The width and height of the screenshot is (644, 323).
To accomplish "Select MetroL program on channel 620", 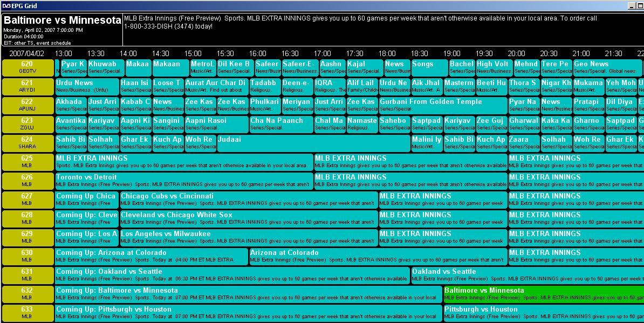I will point(203,68).
